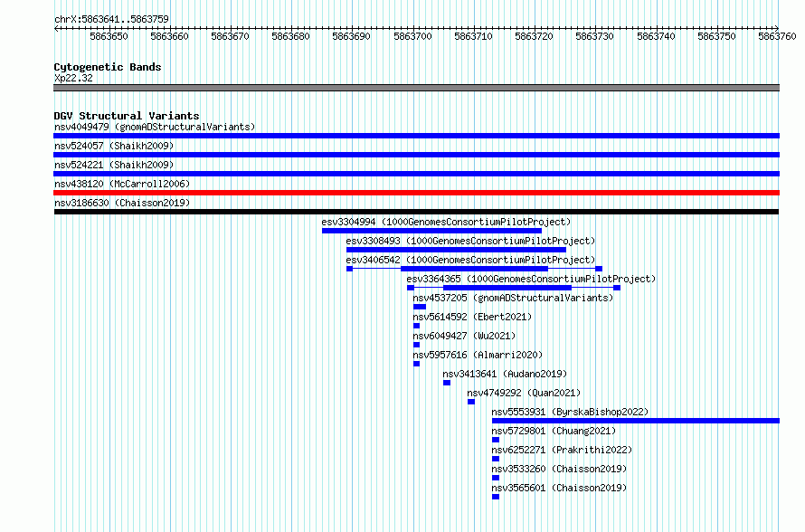The width and height of the screenshot is (805, 532).
Task: Click the blue marker under nsv5957616
Action: (x=416, y=364)
